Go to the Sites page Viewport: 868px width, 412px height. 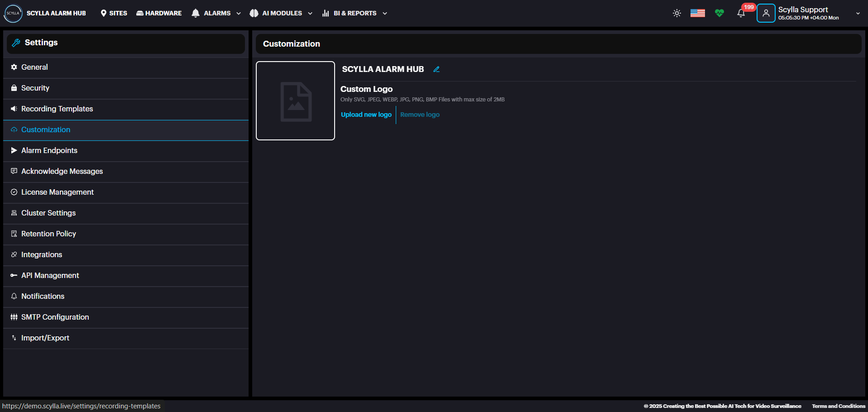pyautogui.click(x=114, y=13)
